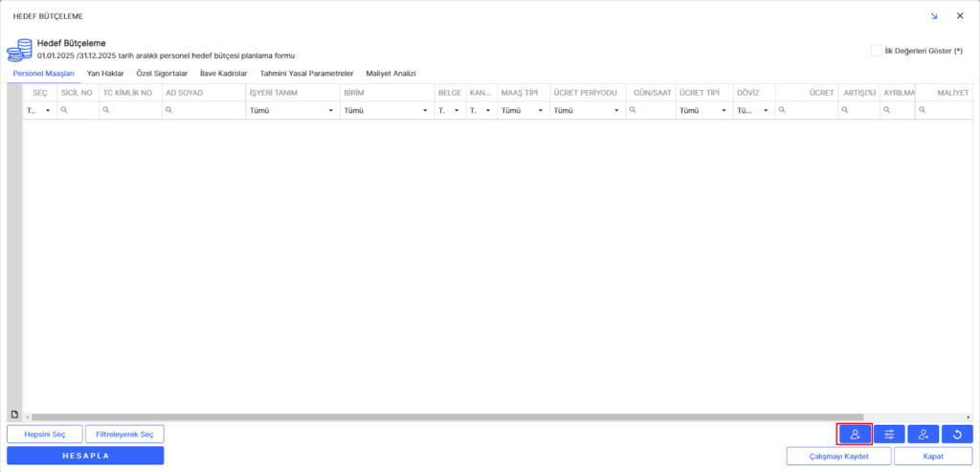
Task: Expand the ÜCRET PERİYODU filter dropdown
Action: [616, 111]
